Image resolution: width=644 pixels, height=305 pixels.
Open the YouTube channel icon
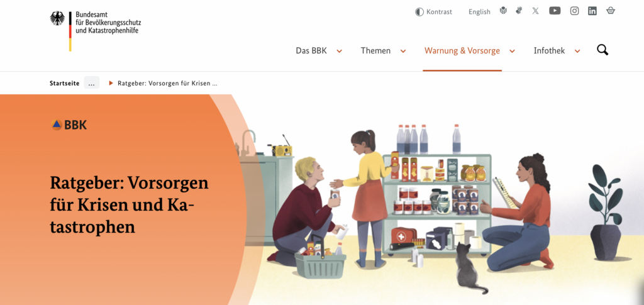pos(555,11)
